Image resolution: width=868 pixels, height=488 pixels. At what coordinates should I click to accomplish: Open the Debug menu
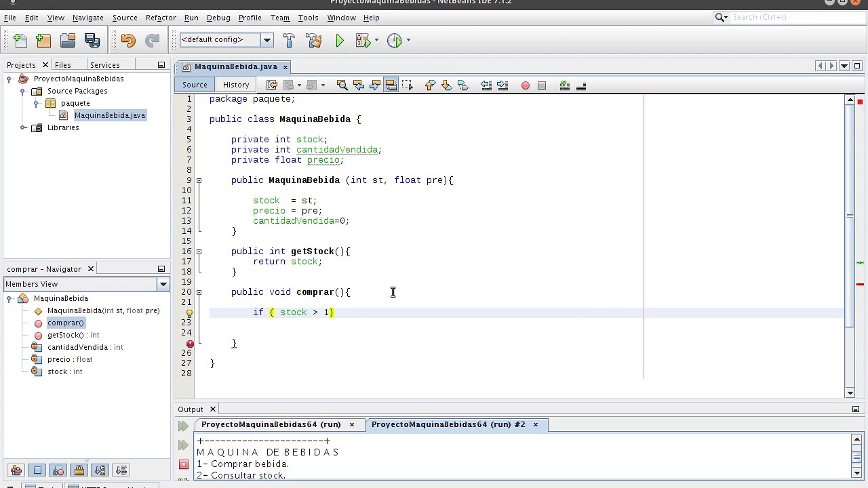[x=218, y=18]
